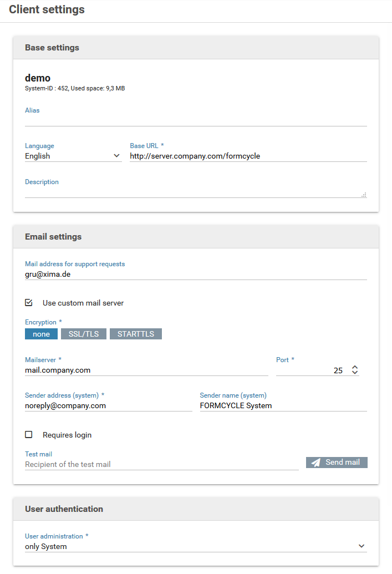392x574 pixels.
Task: Edit the Base URL field
Action: point(248,156)
